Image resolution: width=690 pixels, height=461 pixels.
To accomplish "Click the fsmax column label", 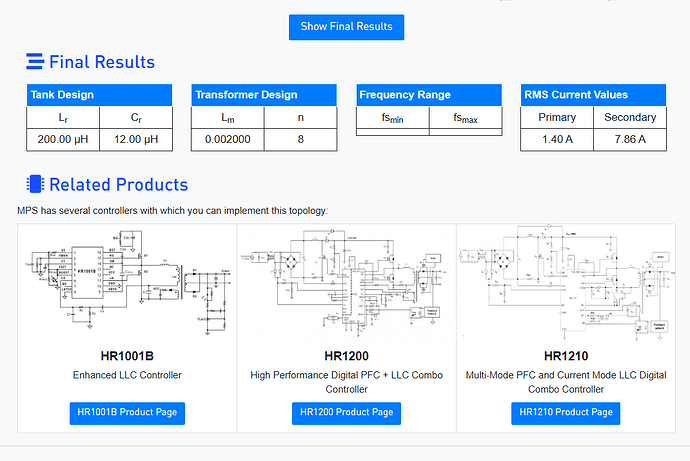I will (x=466, y=118).
